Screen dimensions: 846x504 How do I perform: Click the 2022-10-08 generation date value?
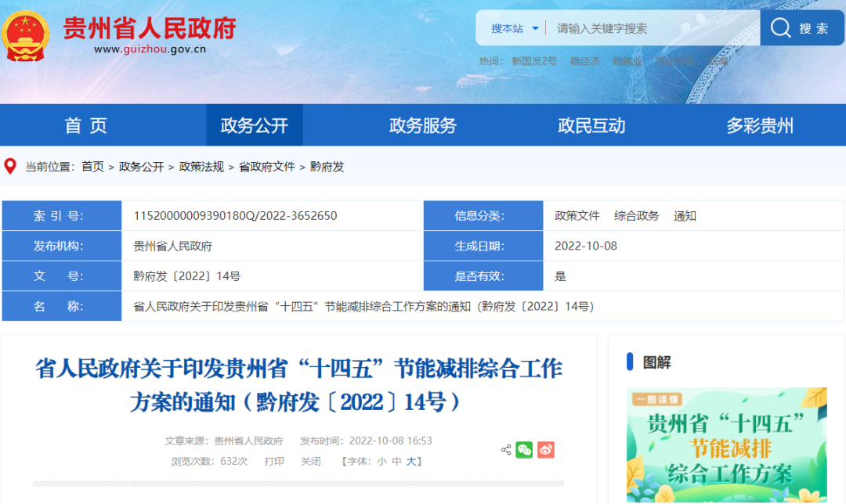[x=586, y=246]
